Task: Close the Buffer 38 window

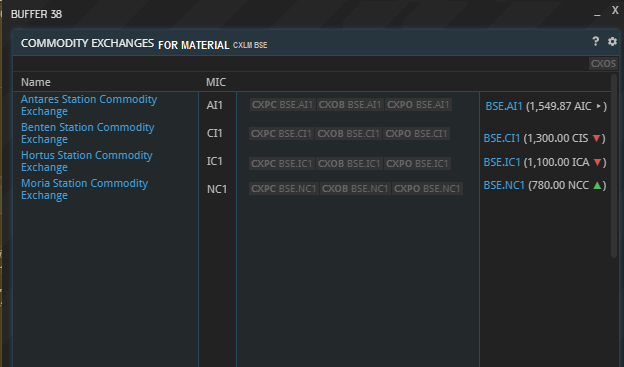Action: coord(615,10)
